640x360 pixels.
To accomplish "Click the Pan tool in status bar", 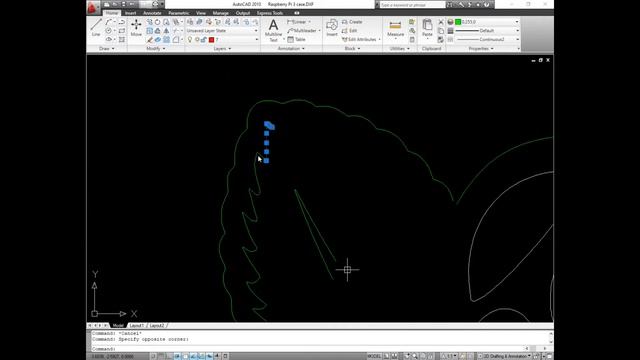I will click(408, 356).
